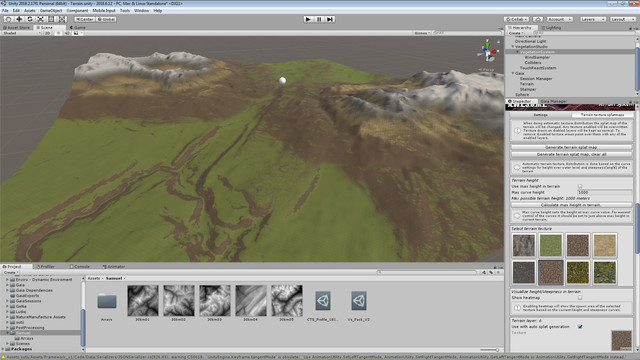Open the search-by-type filter in Project

[x=484, y=272]
